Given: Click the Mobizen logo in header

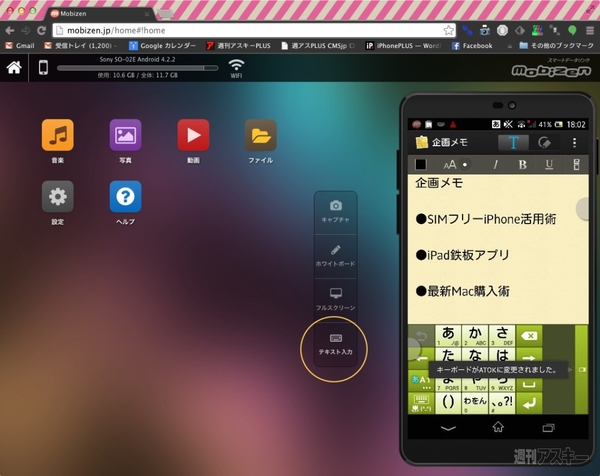Looking at the screenshot, I should pos(551,70).
